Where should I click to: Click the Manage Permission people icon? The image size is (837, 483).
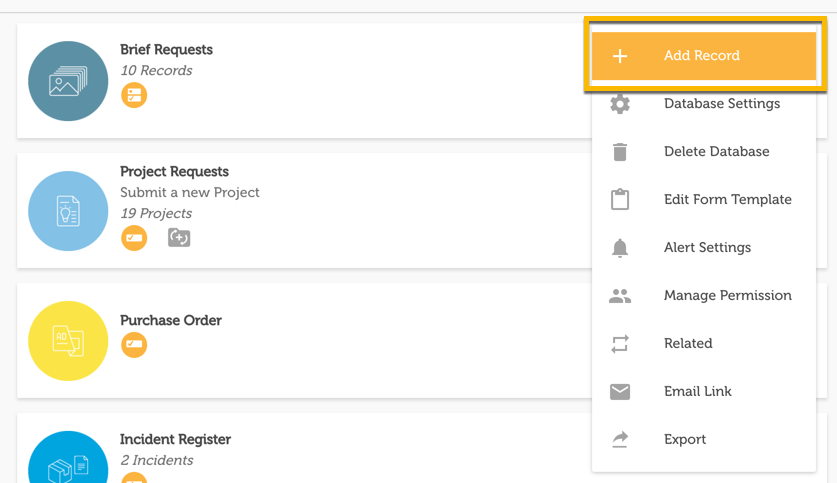[620, 296]
